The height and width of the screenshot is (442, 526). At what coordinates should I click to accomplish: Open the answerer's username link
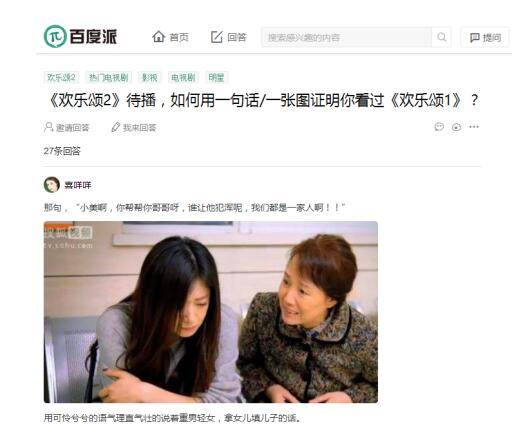click(x=77, y=185)
